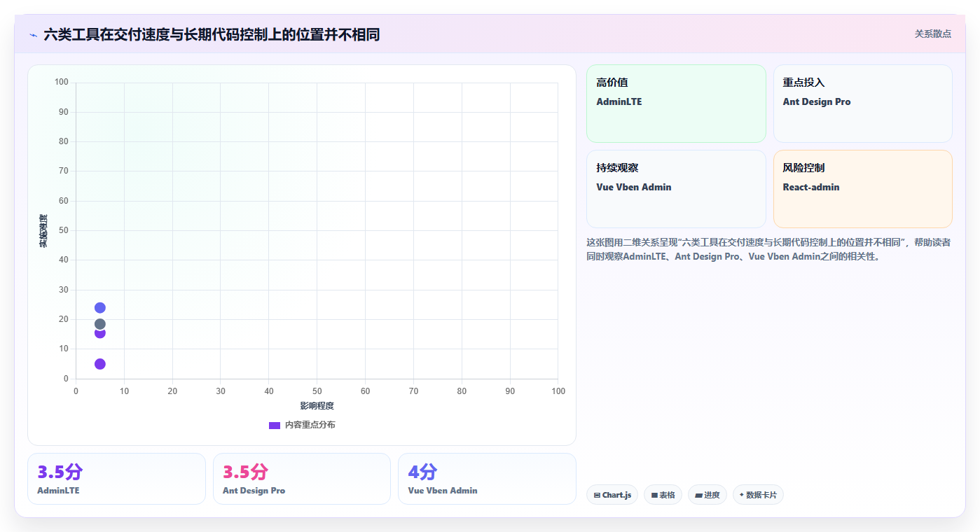980x532 pixels.
Task: Click the 3.5分 AdminLTE score card
Action: (116, 479)
